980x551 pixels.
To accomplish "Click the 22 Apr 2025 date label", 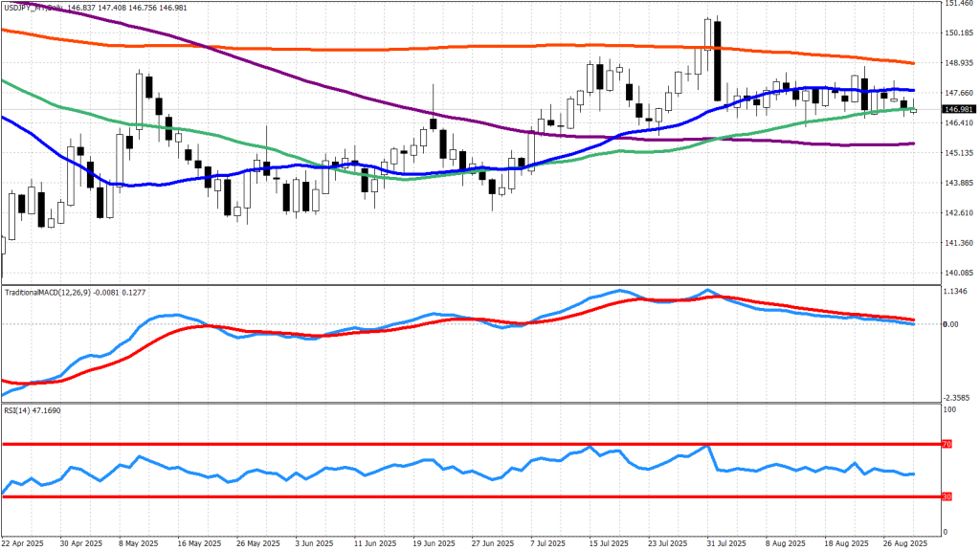I will tap(24, 542).
